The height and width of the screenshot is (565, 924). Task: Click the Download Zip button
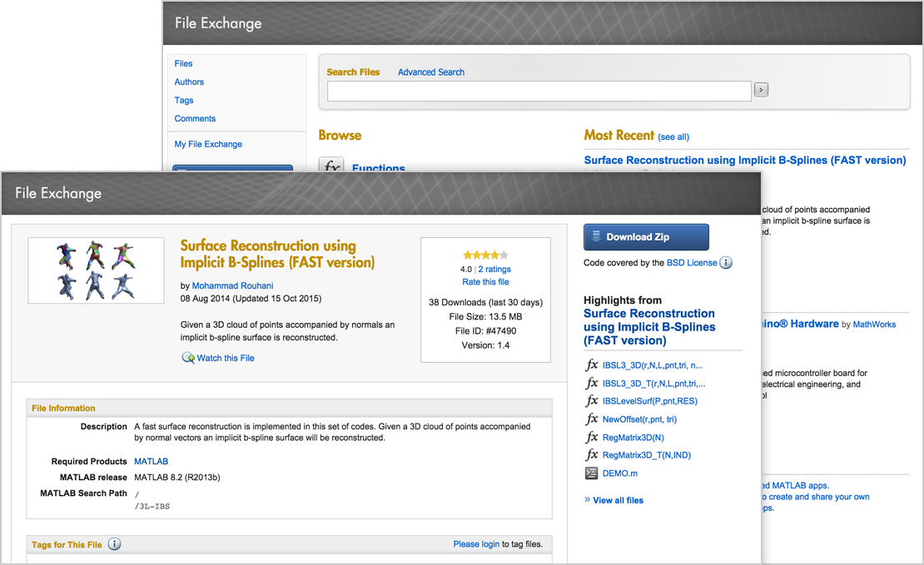pyautogui.click(x=646, y=237)
